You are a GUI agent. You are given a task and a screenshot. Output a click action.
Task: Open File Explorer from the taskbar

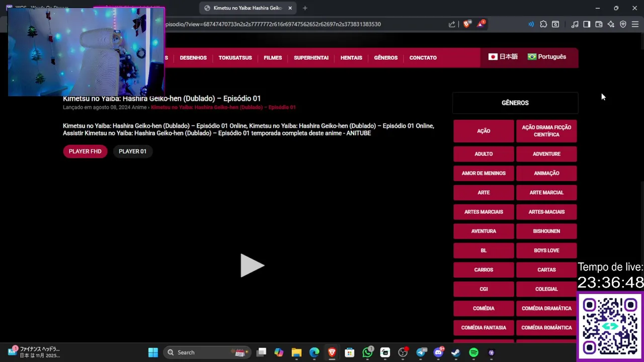(x=296, y=352)
